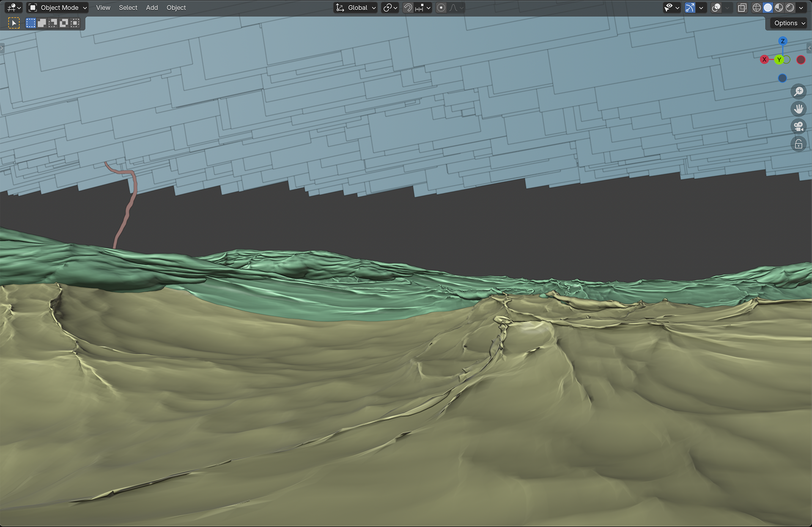Open the View menu
Screen dimensions: 812x527
point(103,8)
